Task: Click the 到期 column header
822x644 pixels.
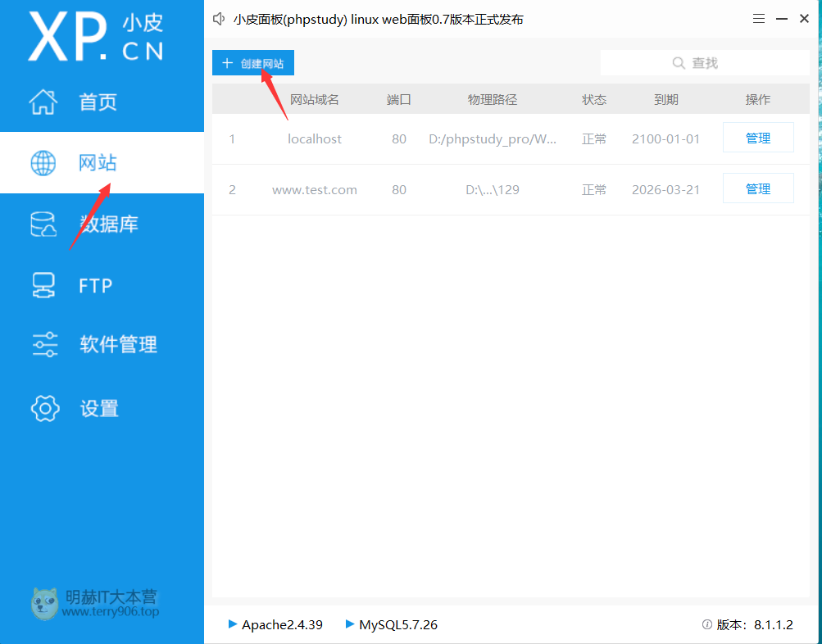Action: point(665,100)
